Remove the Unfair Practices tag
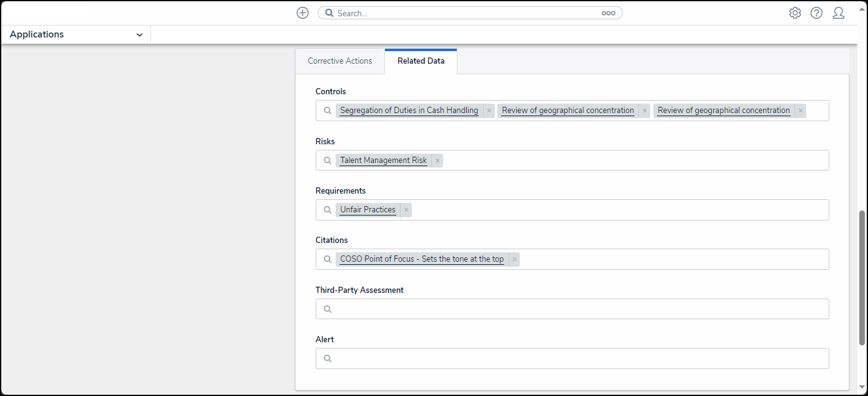868x396 pixels. pos(406,210)
